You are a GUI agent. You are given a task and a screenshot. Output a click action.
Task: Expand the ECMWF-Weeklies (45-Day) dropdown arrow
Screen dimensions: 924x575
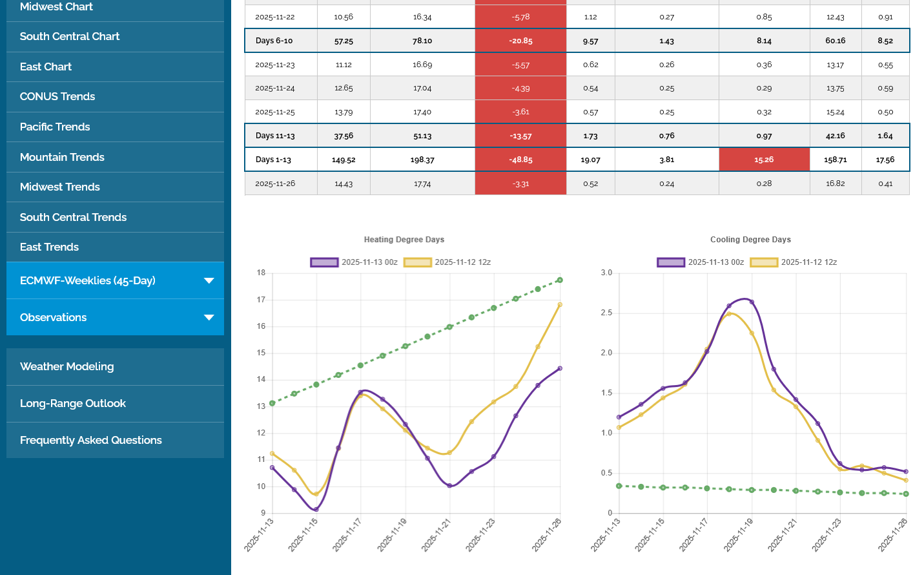click(209, 280)
